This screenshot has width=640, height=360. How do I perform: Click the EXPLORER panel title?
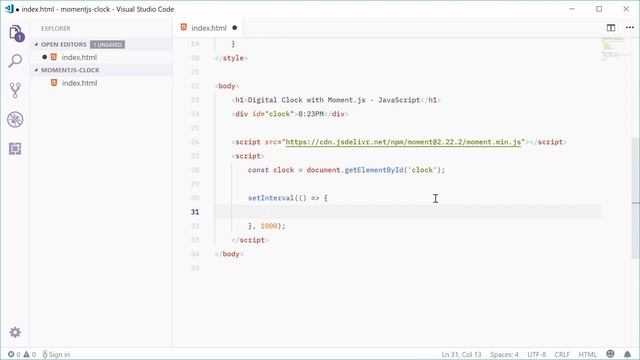click(x=56, y=29)
